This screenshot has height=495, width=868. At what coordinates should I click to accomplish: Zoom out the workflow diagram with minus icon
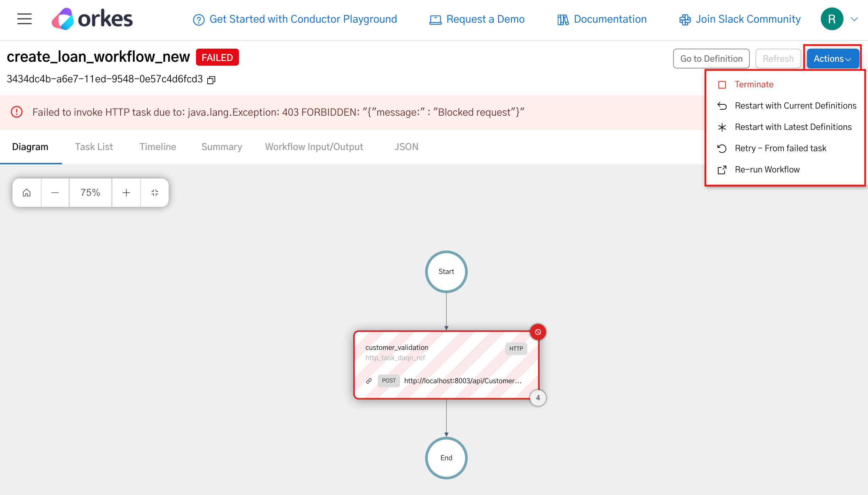tap(55, 192)
